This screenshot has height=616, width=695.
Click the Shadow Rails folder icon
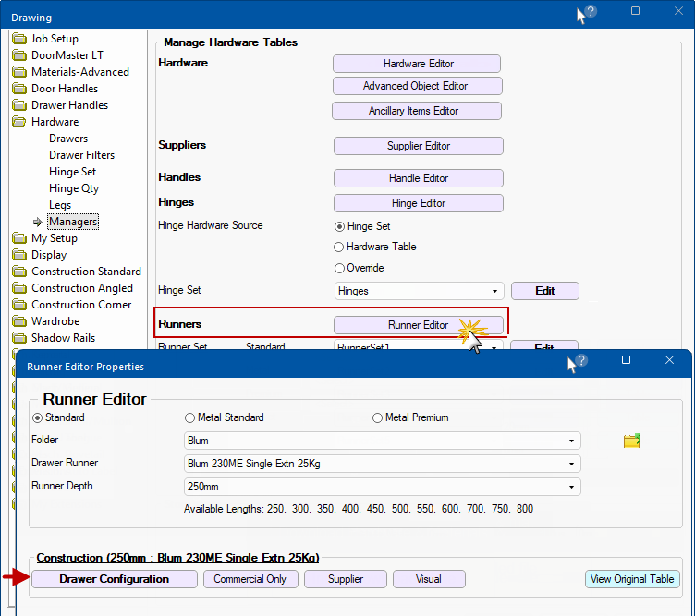click(19, 338)
